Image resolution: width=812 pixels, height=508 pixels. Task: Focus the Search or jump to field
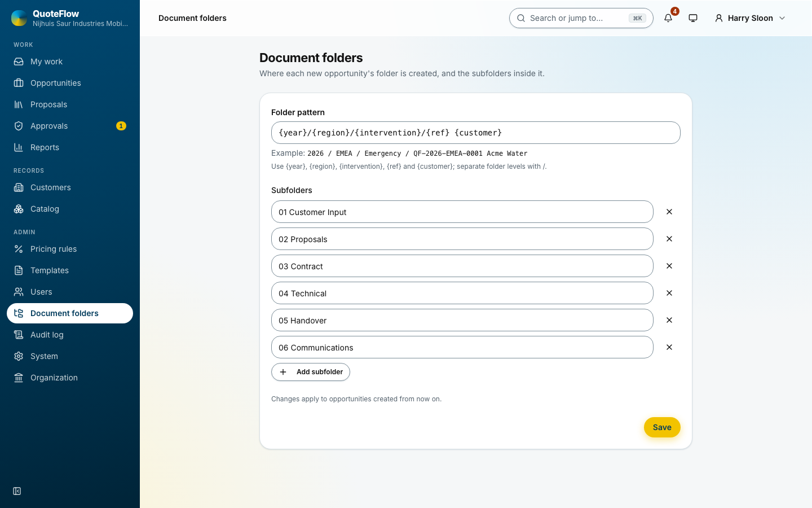click(x=581, y=18)
